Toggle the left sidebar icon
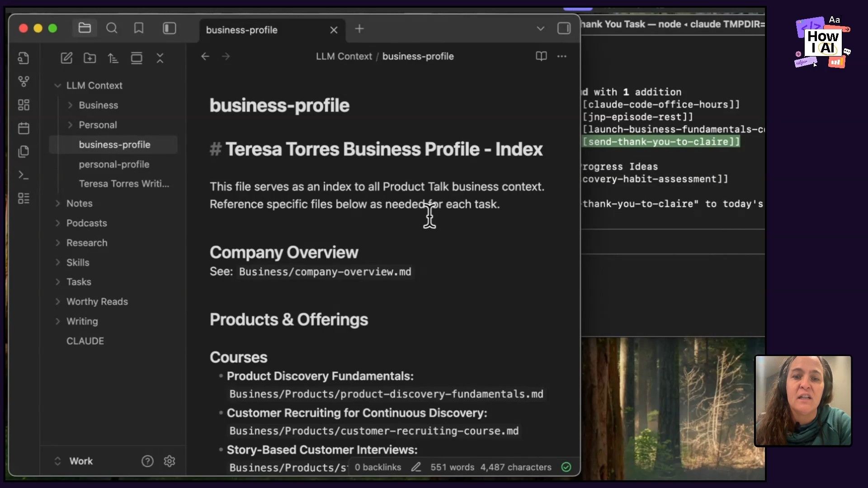Viewport: 868px width, 488px height. click(x=170, y=28)
